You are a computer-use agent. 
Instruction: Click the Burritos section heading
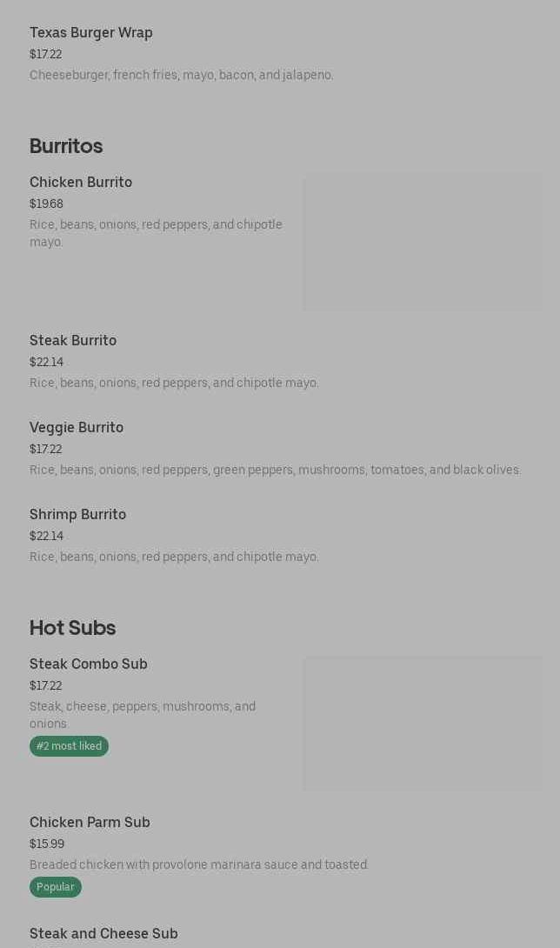coord(66,146)
